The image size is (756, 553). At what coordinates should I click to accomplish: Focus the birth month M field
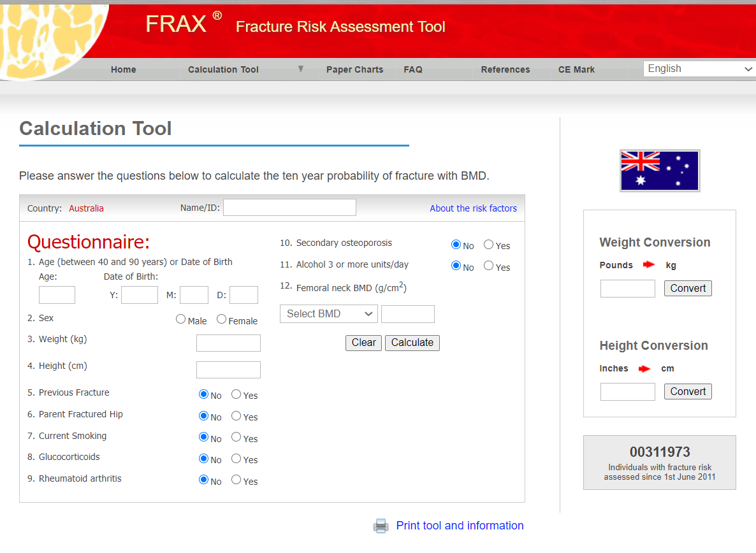[x=194, y=295]
